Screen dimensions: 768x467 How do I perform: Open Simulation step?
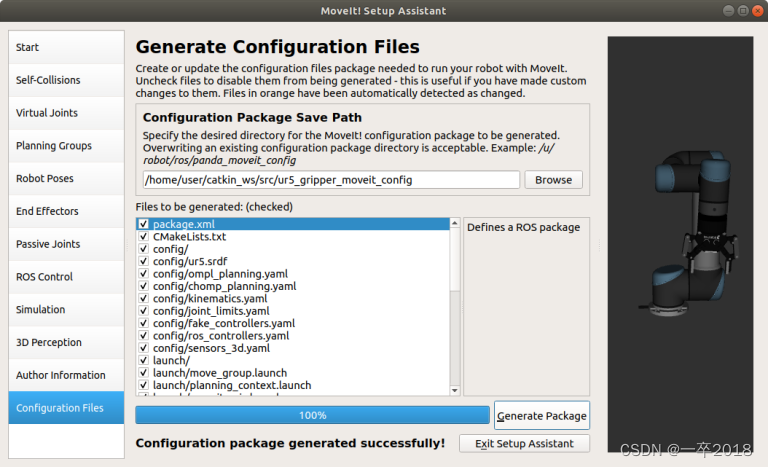tap(66, 310)
